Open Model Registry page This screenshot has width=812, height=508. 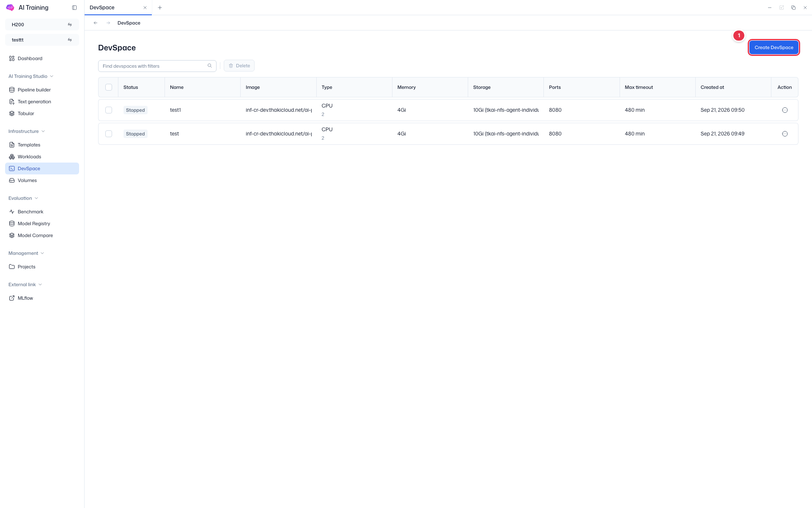point(42,224)
